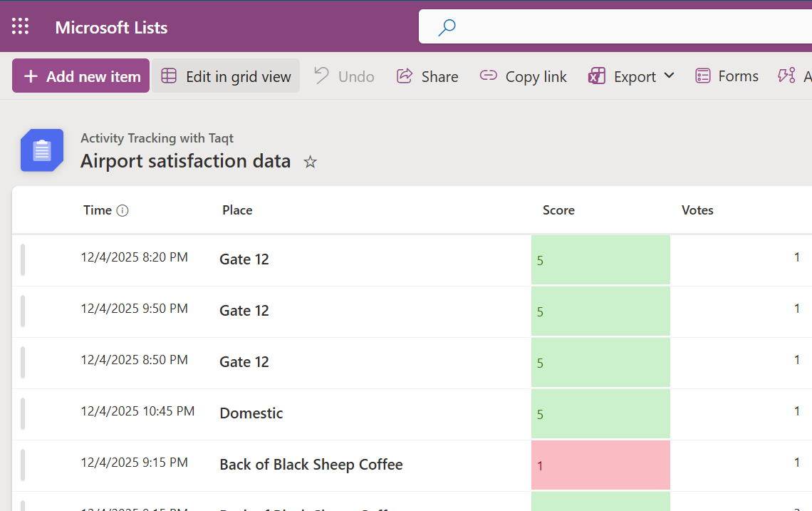Select the Domestic row checkbox
The height and width of the screenshot is (511, 812).
click(x=24, y=413)
